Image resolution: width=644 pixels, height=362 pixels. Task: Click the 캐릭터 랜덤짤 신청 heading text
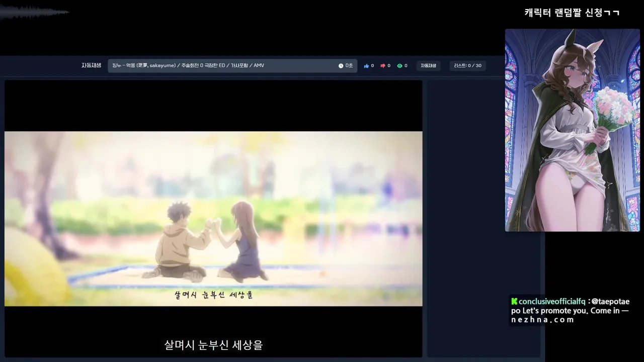[x=572, y=13]
